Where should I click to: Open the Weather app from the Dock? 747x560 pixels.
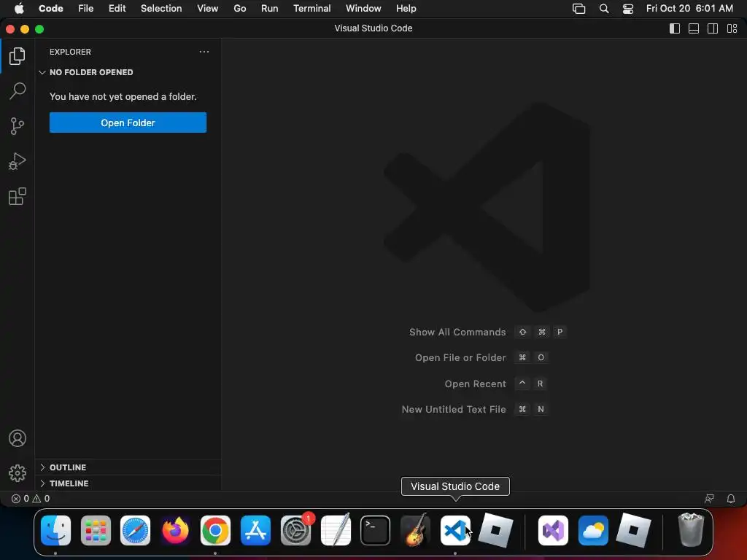[x=593, y=530]
